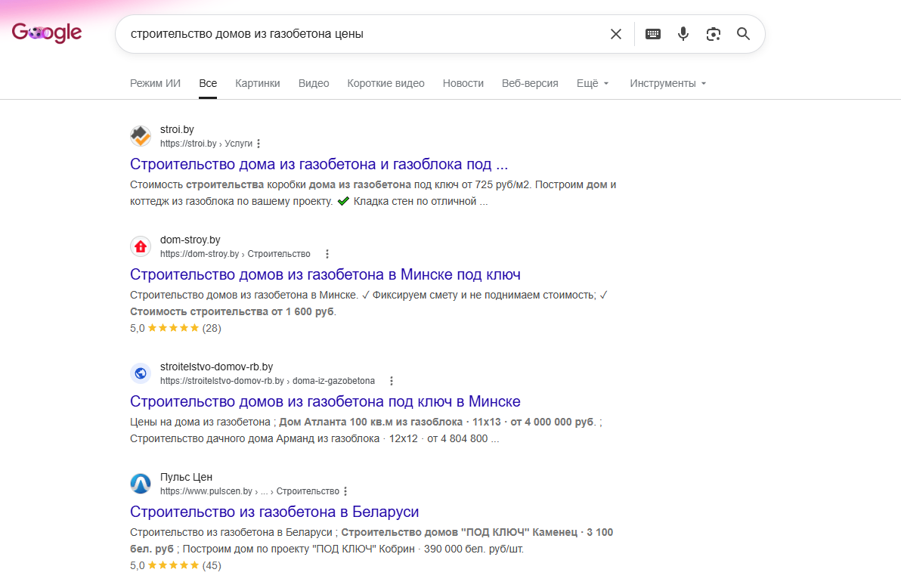Click the https://www.pulscen.by URL breadcrumb

[249, 491]
